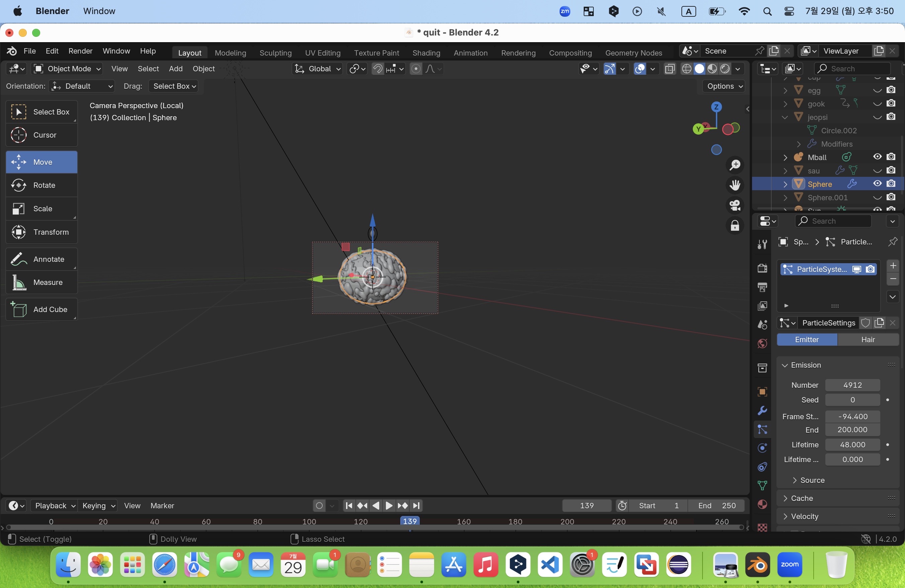Toggle Mball visibility eye icon
The width and height of the screenshot is (905, 588).
pyautogui.click(x=877, y=157)
